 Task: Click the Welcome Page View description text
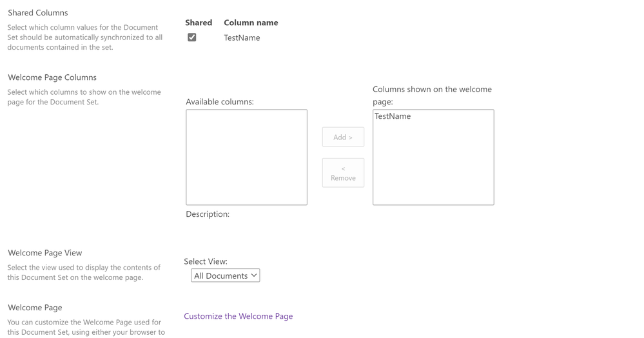pyautogui.click(x=84, y=272)
